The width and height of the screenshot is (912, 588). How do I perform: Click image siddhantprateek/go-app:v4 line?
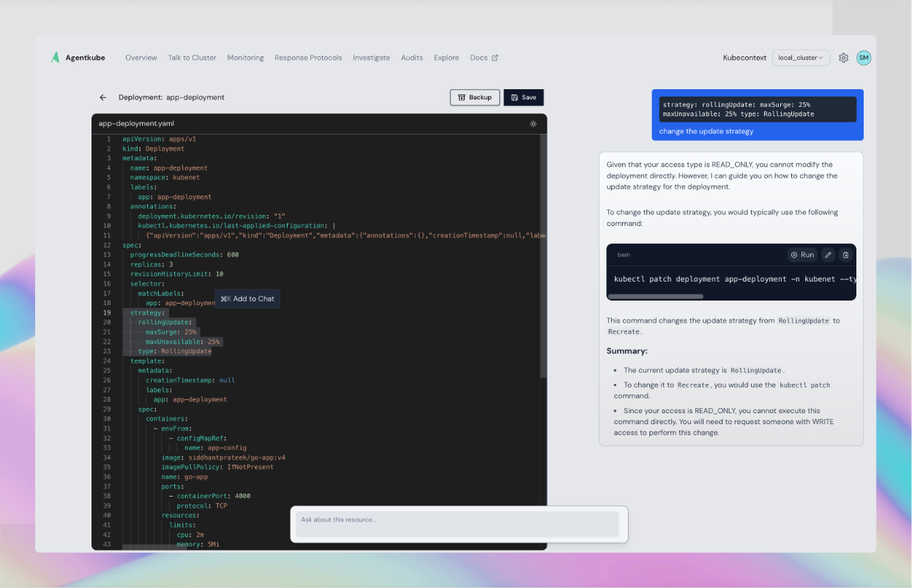coord(223,457)
